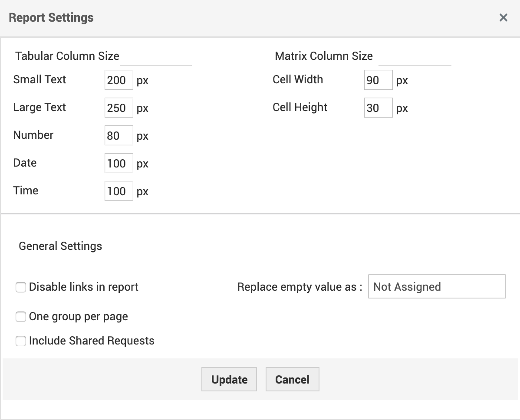Click the General Settings heading

[x=60, y=246]
